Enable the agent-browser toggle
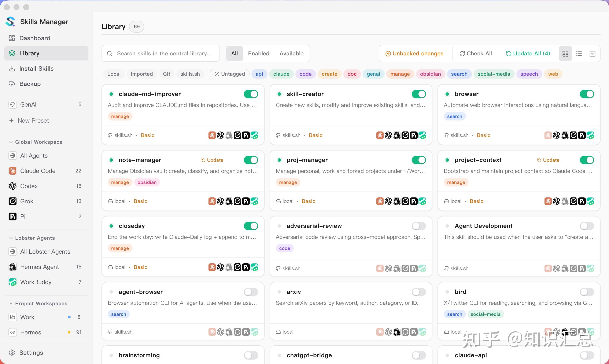609x364 pixels. tap(251, 292)
